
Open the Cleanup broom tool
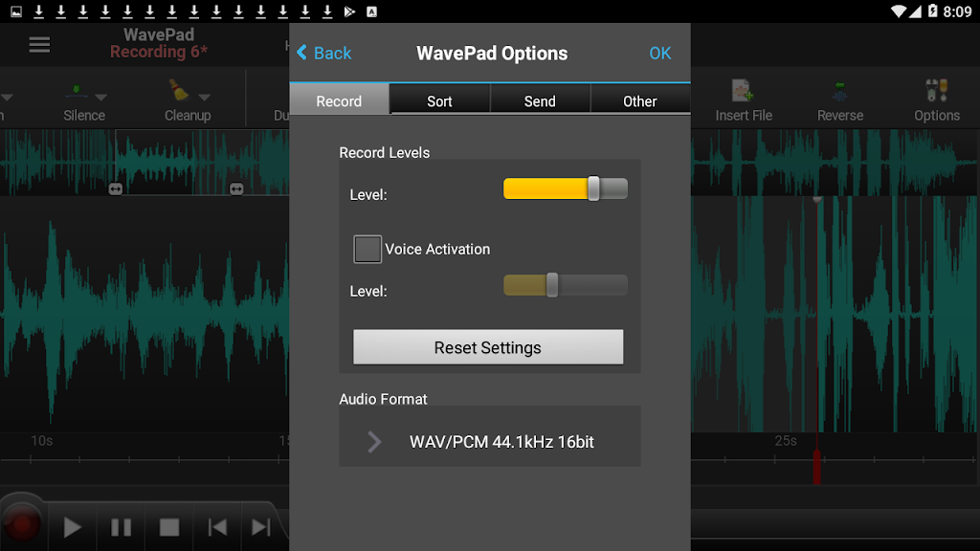[x=179, y=90]
